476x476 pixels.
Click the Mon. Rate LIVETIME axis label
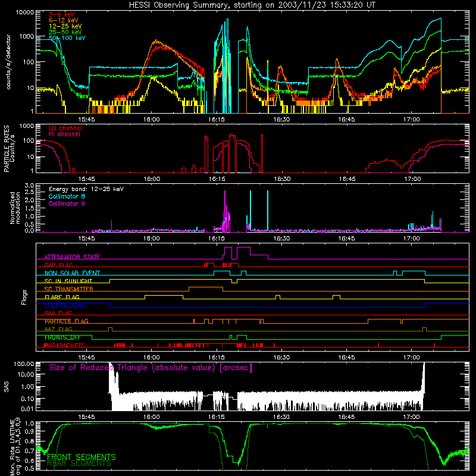pos(15,447)
